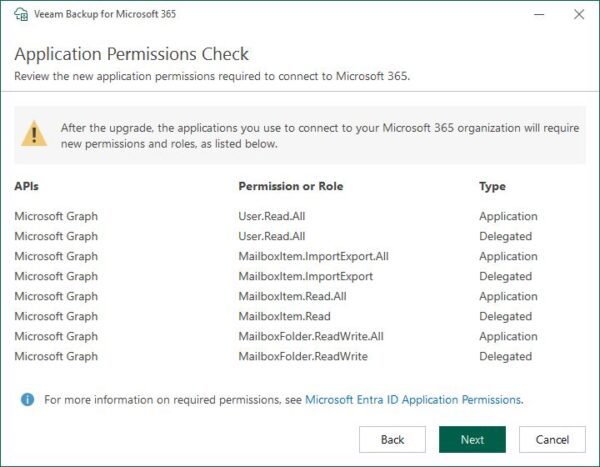Close the Veeam Backup dialog window

pyautogui.click(x=579, y=15)
